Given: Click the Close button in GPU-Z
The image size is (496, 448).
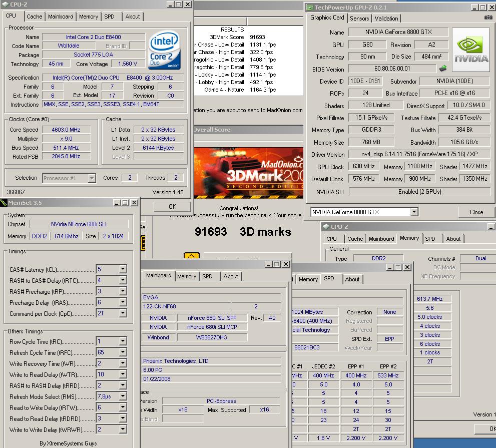Looking at the screenshot, I should point(476,212).
